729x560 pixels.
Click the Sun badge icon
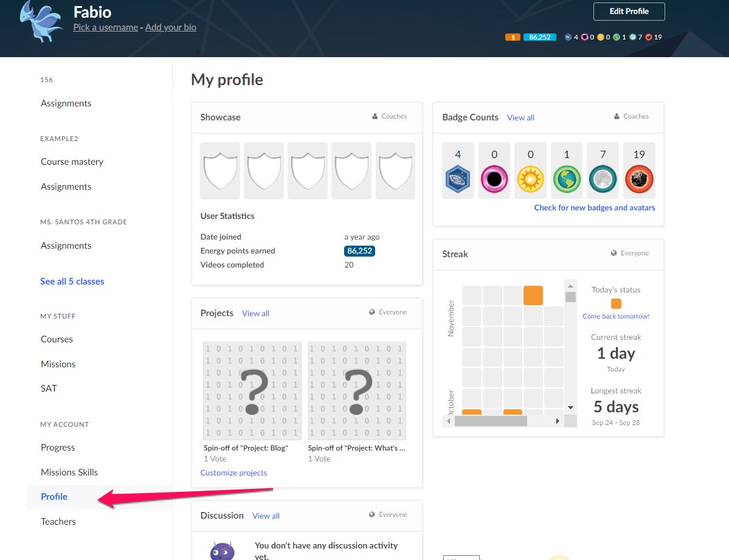click(x=530, y=179)
